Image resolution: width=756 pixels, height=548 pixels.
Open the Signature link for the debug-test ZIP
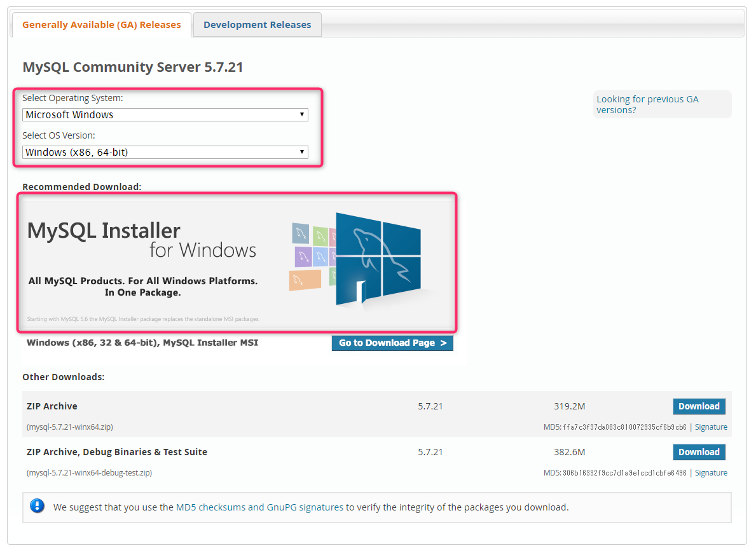(711, 473)
